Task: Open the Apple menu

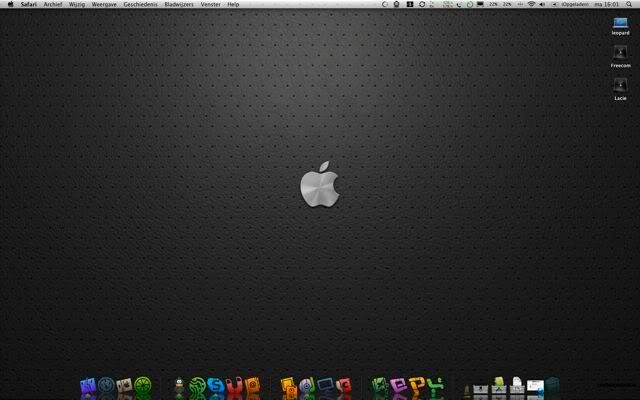Action: [11, 4]
